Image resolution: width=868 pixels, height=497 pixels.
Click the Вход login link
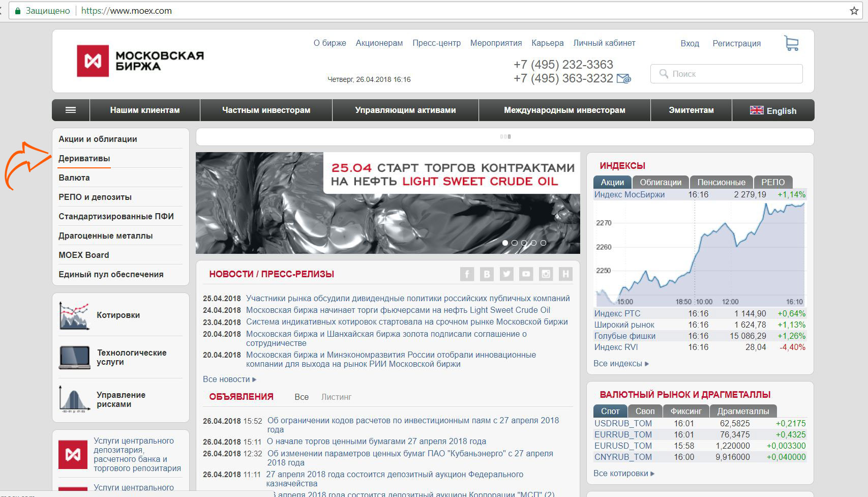pos(690,44)
